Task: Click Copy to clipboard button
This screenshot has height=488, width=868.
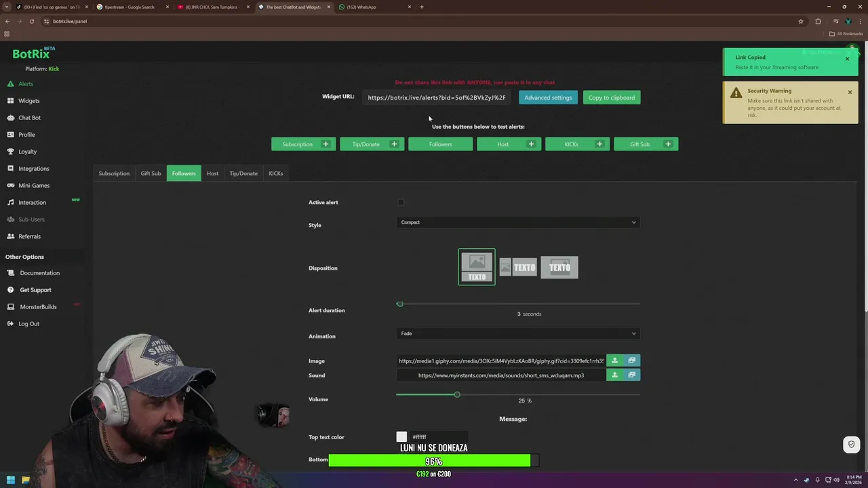Action: pyautogui.click(x=612, y=98)
